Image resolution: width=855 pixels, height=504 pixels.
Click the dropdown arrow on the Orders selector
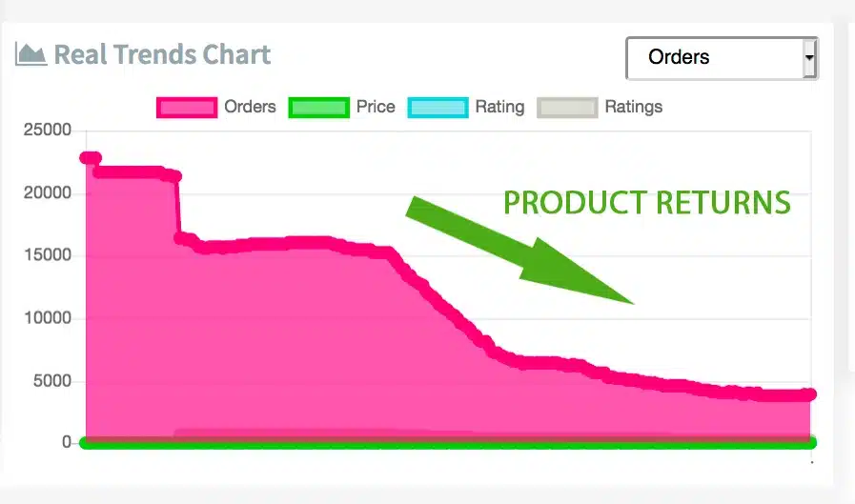(x=809, y=58)
